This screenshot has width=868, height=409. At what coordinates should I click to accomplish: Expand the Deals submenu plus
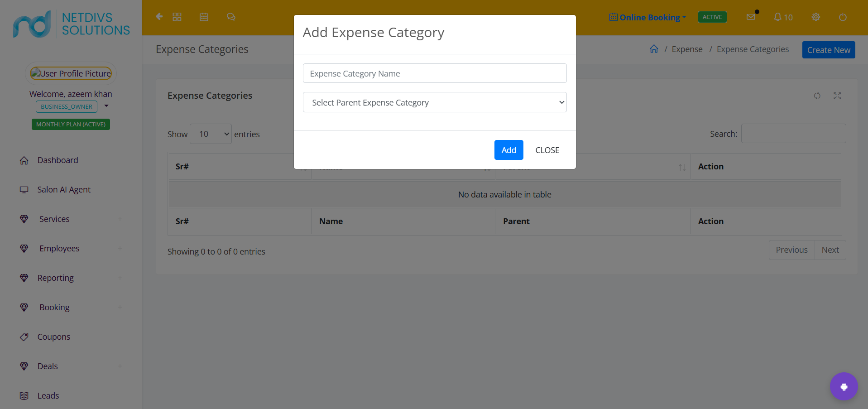pos(120,366)
